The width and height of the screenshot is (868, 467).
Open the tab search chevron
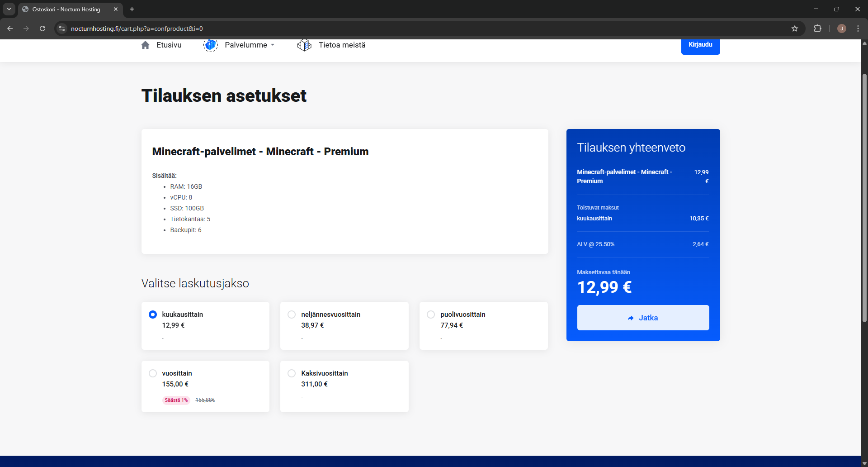point(9,9)
